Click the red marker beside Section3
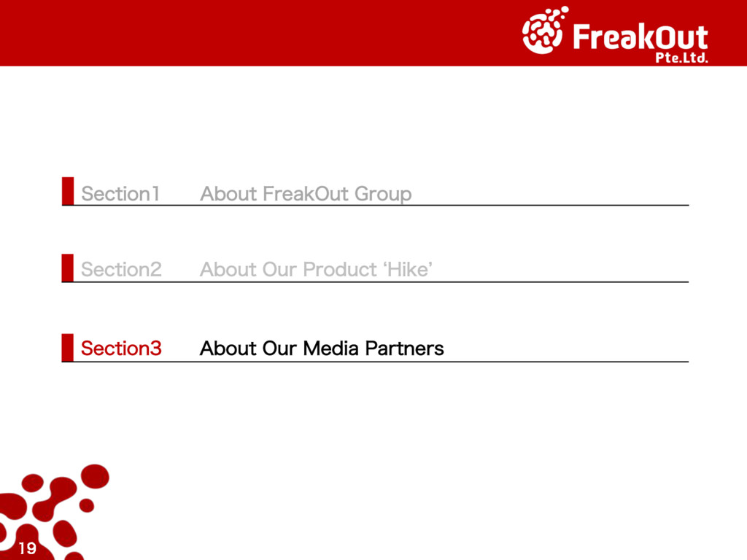Viewport: 747px width, 560px height. (68, 347)
